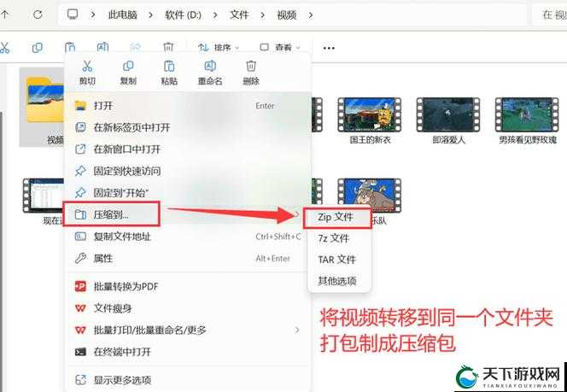Expand chevron after 文件 in address bar
The height and width of the screenshot is (392, 567).
tap(262, 15)
